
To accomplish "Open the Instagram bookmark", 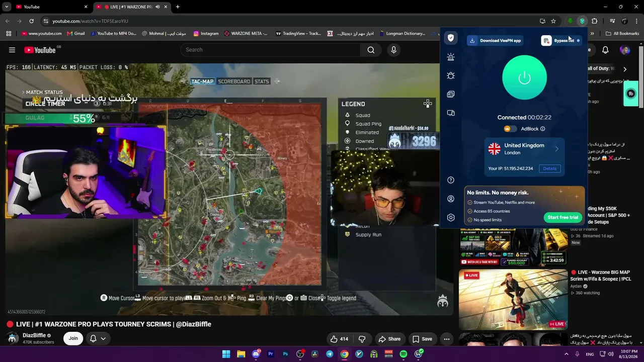I will tap(206, 34).
